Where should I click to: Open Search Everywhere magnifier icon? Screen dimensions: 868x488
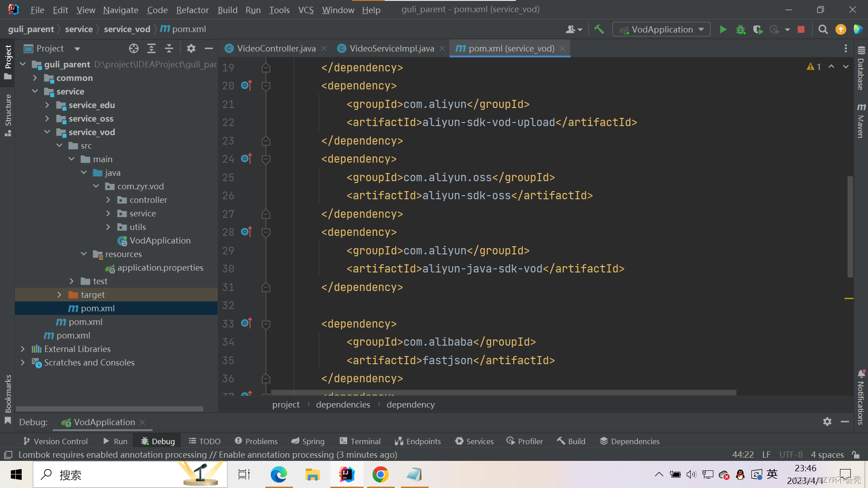[x=823, y=29]
